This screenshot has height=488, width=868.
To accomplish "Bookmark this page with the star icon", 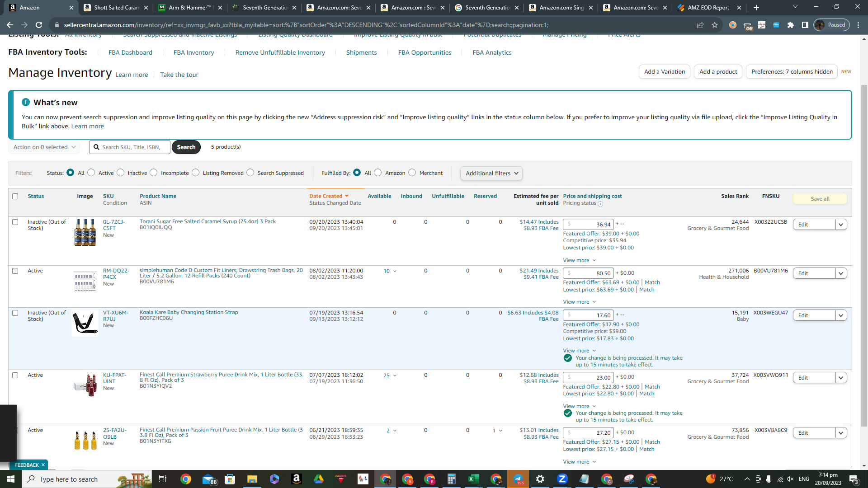I will click(715, 25).
